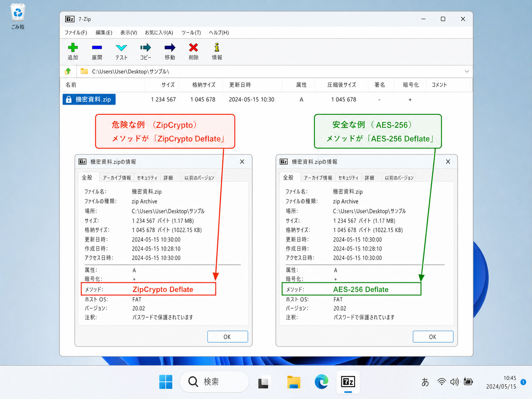Open the Task View taskbar icon

coord(264,382)
